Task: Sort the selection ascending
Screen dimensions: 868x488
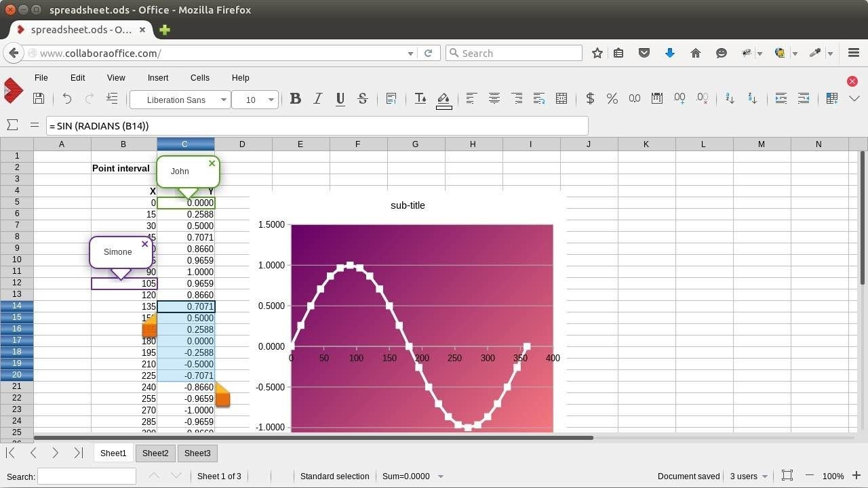Action: (x=730, y=99)
